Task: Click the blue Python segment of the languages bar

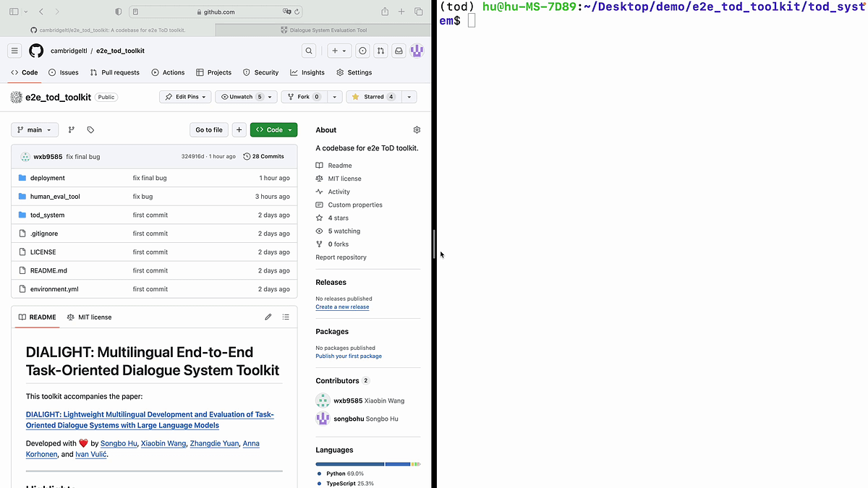Action: [x=350, y=463]
